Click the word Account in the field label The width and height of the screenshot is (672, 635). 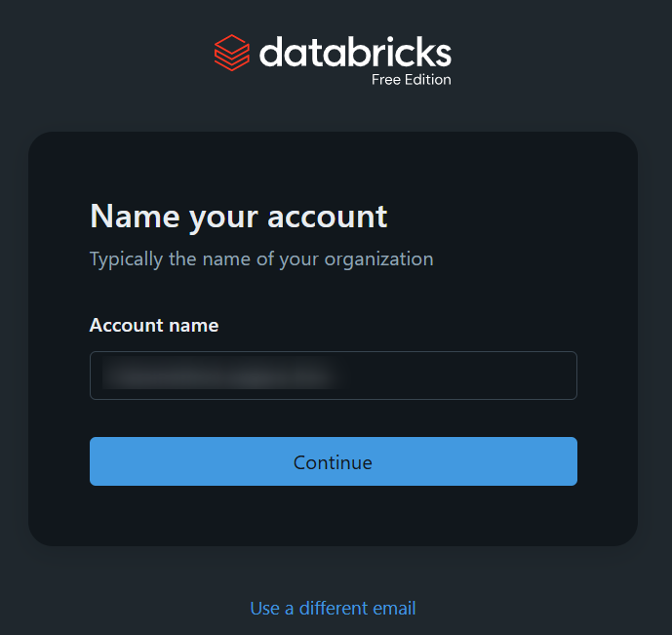click(x=127, y=325)
